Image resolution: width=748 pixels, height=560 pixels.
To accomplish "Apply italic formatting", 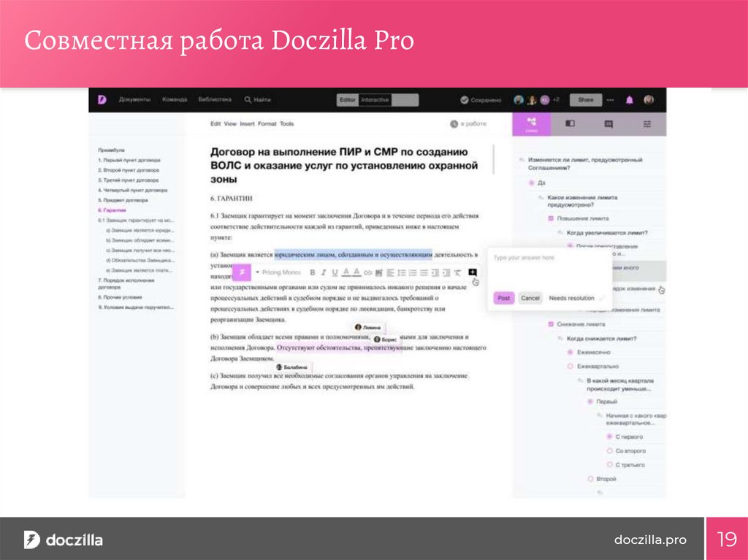I will click(x=324, y=272).
